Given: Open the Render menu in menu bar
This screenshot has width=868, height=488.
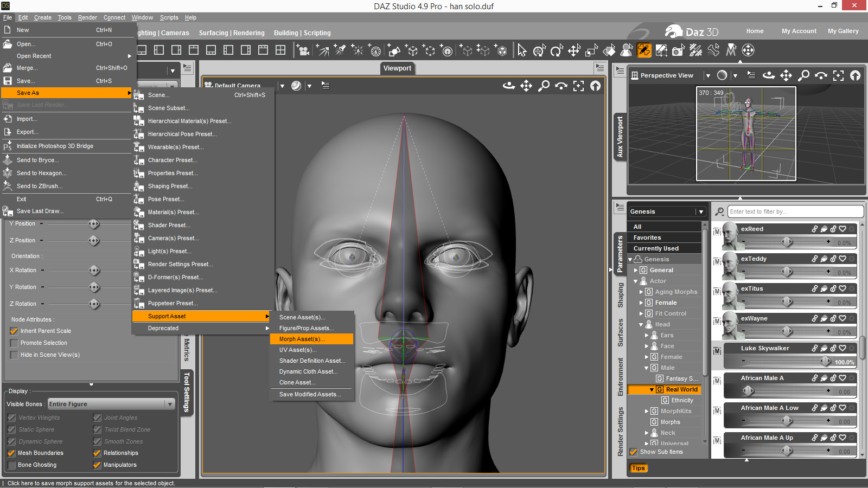Looking at the screenshot, I should click(87, 17).
